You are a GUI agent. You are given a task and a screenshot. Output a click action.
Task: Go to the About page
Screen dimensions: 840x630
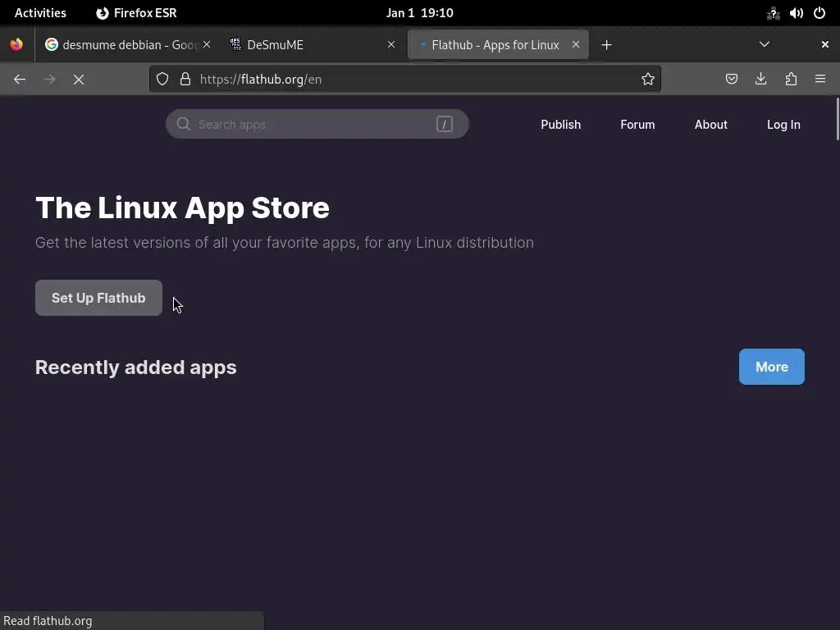pos(711,125)
